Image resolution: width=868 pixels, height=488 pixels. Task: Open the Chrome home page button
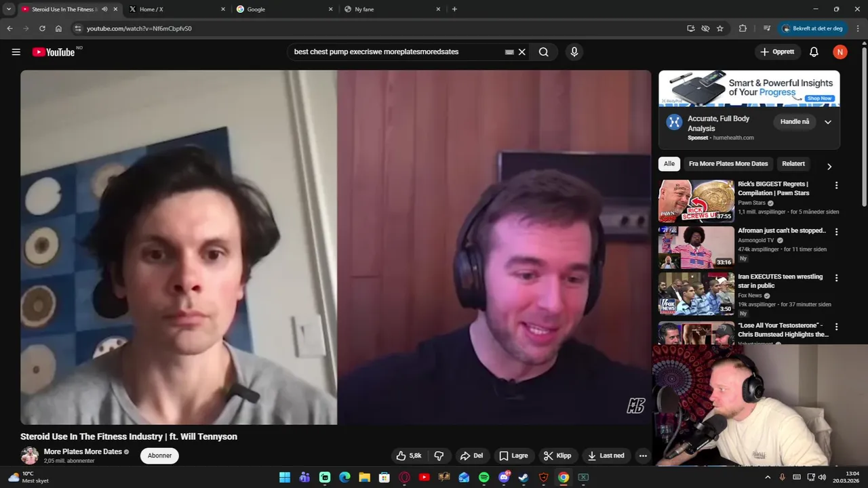tap(58, 28)
